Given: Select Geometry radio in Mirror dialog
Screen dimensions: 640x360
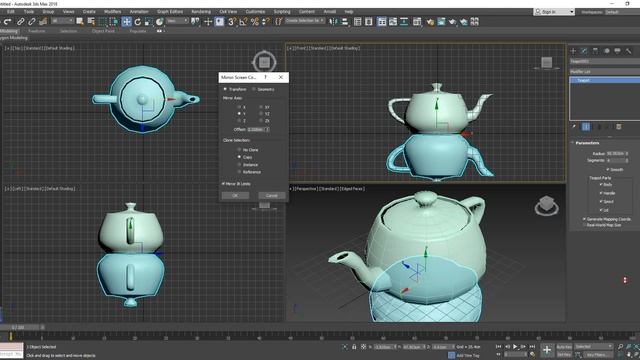Looking at the screenshot, I should pos(253,89).
